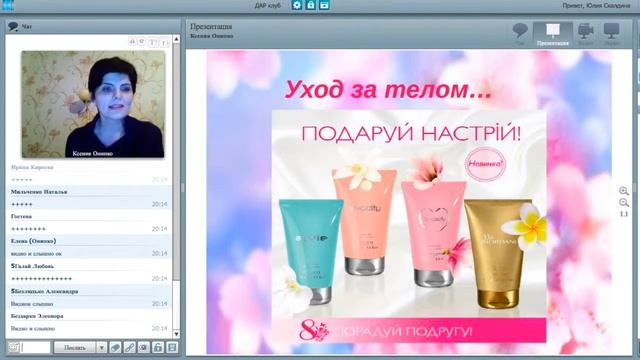Click the Послать send button
Image resolution: width=640 pixels, height=360 pixels.
(x=75, y=347)
